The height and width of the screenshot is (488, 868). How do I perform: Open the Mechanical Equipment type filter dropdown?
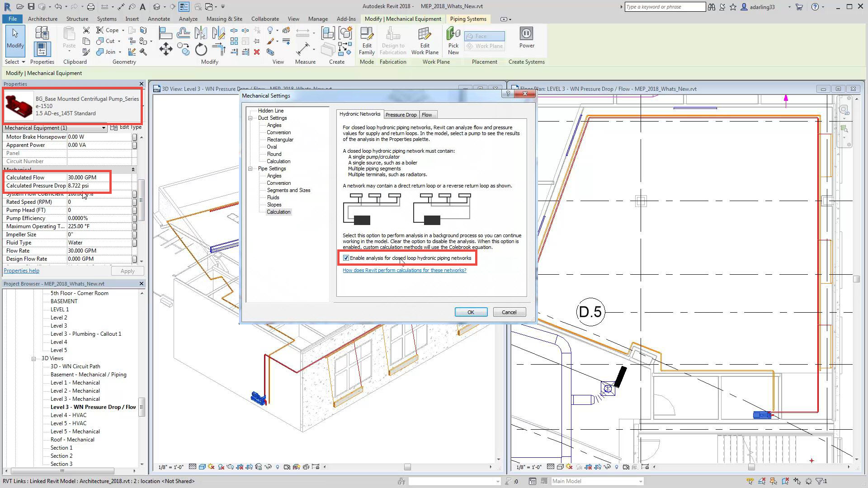104,128
